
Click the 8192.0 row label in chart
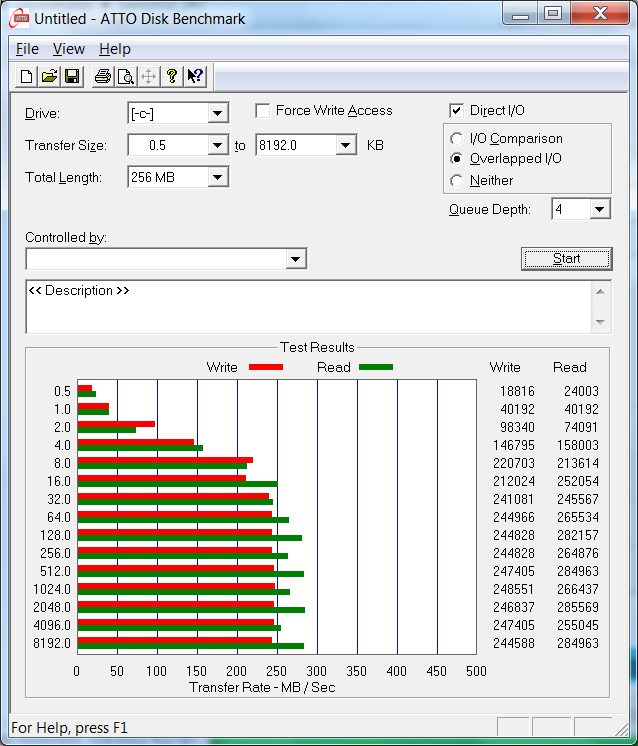click(x=52, y=643)
